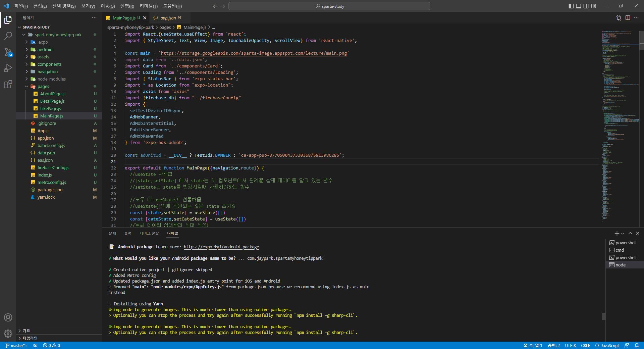
Task: Go back using the title bar arrow
Action: pyautogui.click(x=215, y=6)
